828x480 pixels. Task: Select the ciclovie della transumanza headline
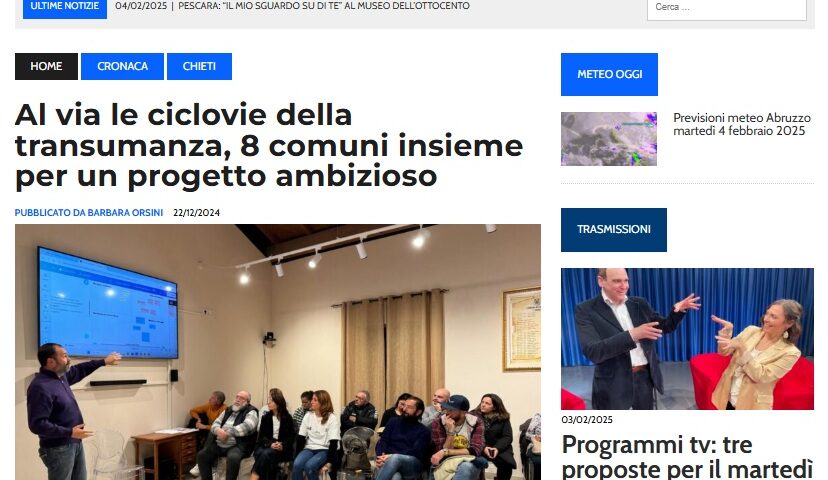click(x=269, y=145)
